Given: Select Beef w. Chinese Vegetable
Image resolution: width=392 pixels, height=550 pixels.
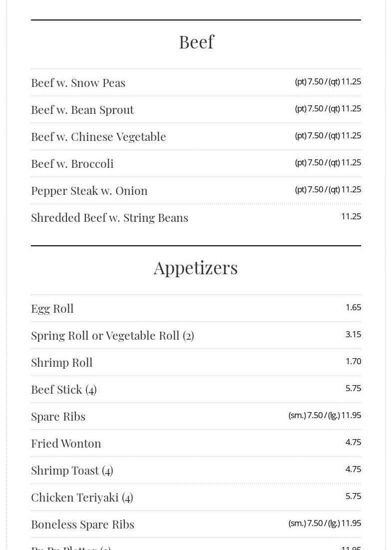Looking at the screenshot, I should pyautogui.click(x=98, y=136).
